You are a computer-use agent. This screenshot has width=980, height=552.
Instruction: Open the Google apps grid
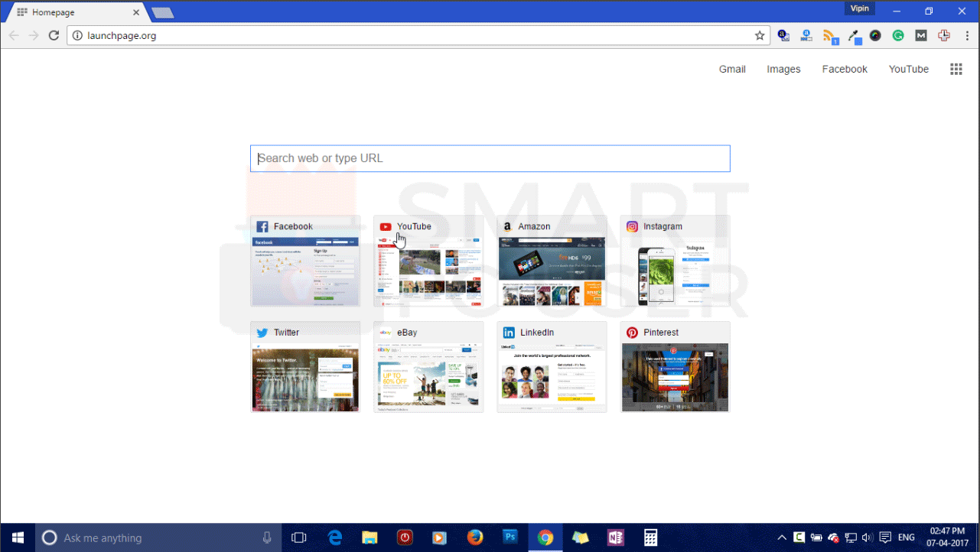click(956, 69)
